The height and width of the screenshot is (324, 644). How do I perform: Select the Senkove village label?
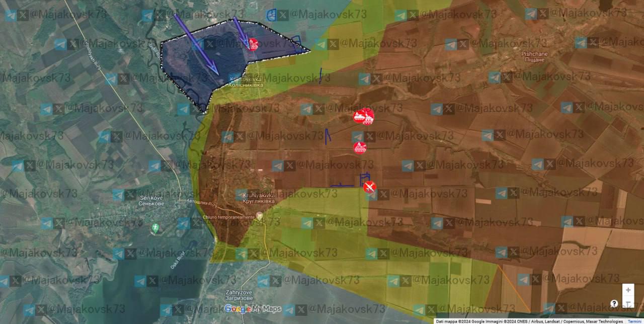click(151, 201)
